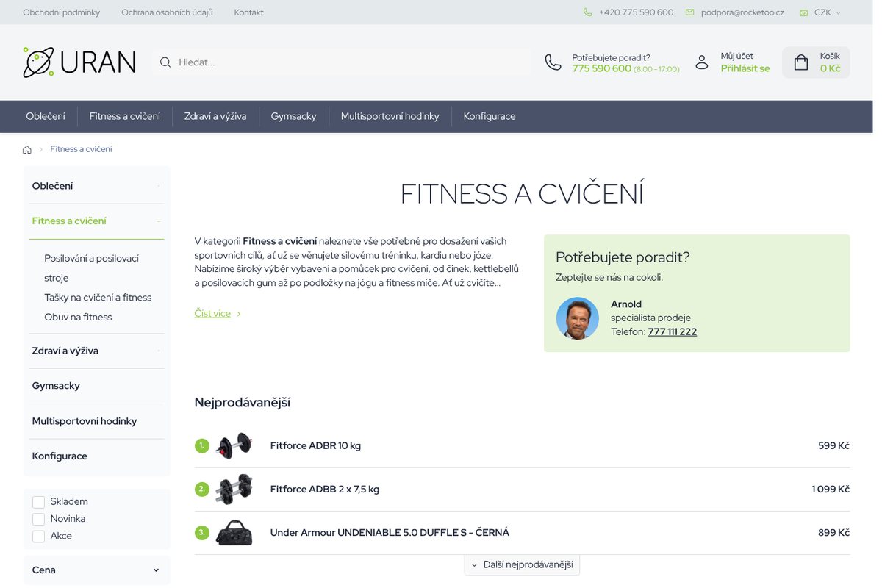
Task: Open Oblečení in main navigation
Action: [46, 116]
